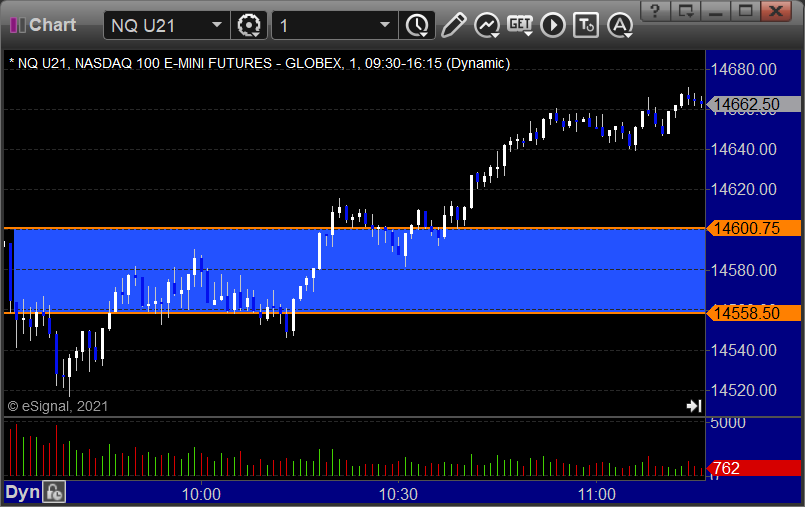
Task: Click the 14600.75 price label
Action: (753, 228)
